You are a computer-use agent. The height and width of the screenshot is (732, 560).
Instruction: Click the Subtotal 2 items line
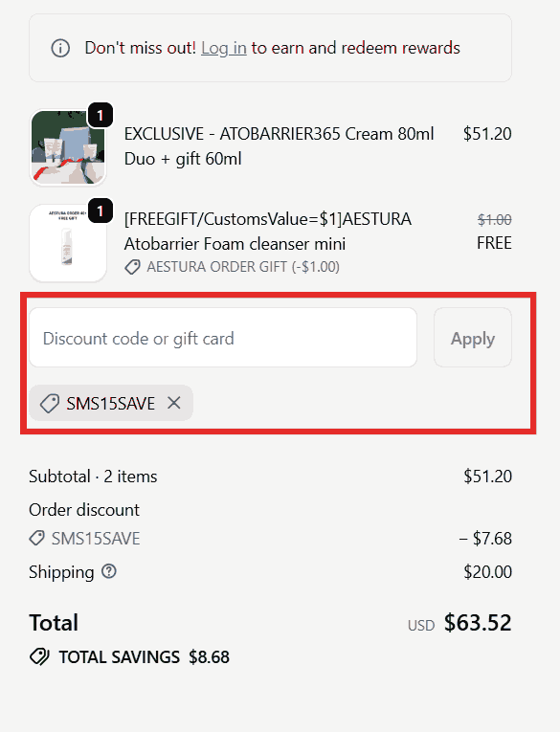[93, 477]
